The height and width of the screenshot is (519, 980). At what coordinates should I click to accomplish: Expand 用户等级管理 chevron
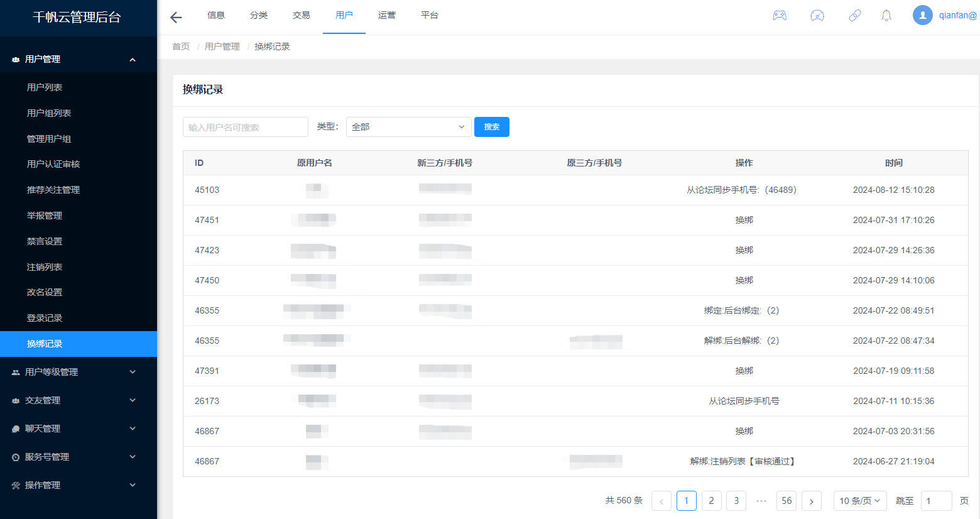pyautogui.click(x=133, y=372)
